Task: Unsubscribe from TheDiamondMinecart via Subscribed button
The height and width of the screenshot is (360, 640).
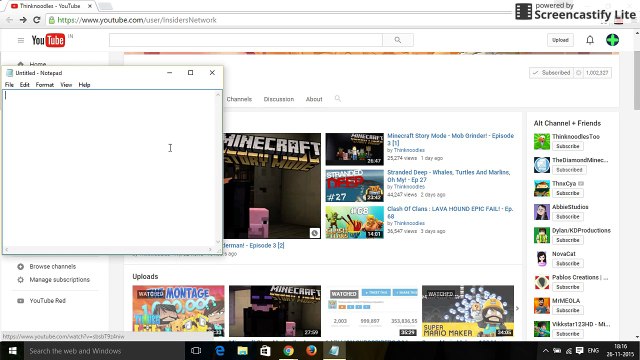Action: 569,170
